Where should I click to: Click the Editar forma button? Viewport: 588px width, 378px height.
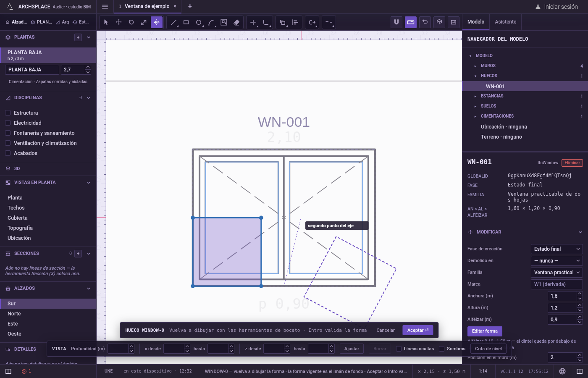485,331
